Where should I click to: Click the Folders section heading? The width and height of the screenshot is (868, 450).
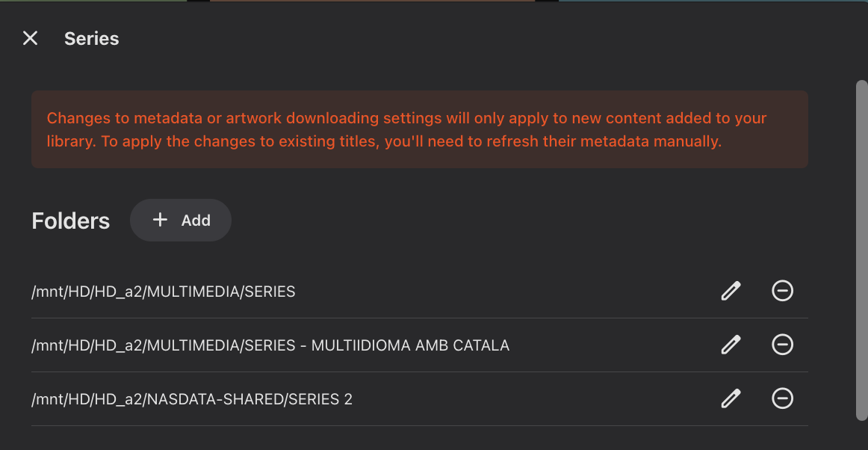click(x=71, y=221)
